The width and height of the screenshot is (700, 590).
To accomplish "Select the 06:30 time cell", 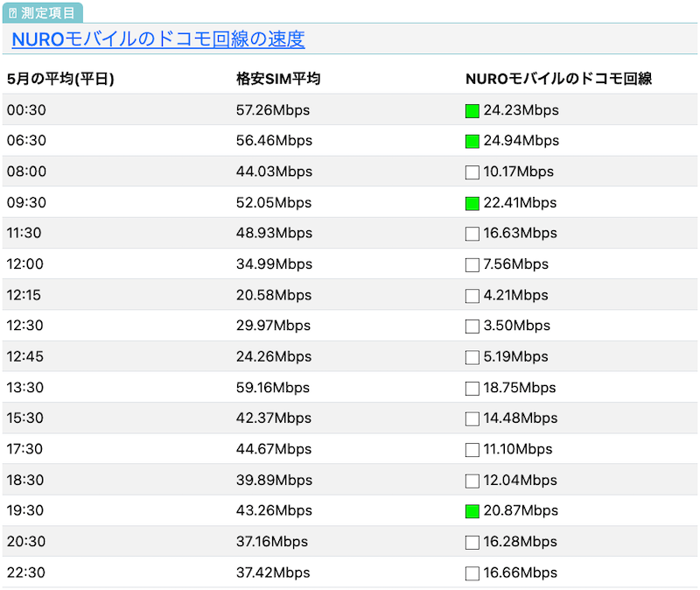I will pos(26,140).
